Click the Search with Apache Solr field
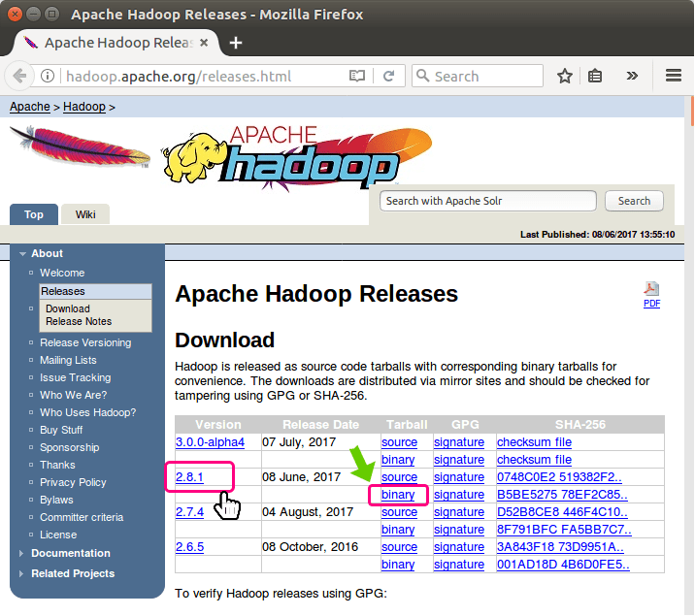Viewport: 695px width, 616px height. click(x=488, y=201)
